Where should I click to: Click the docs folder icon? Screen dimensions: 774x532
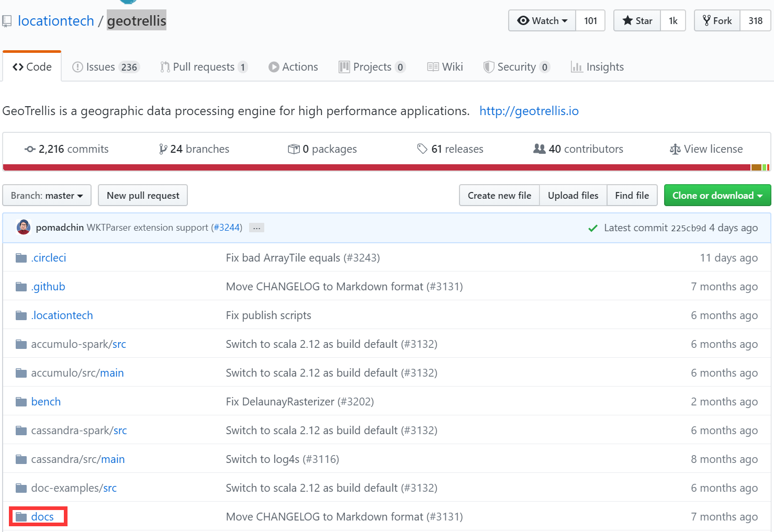point(21,517)
